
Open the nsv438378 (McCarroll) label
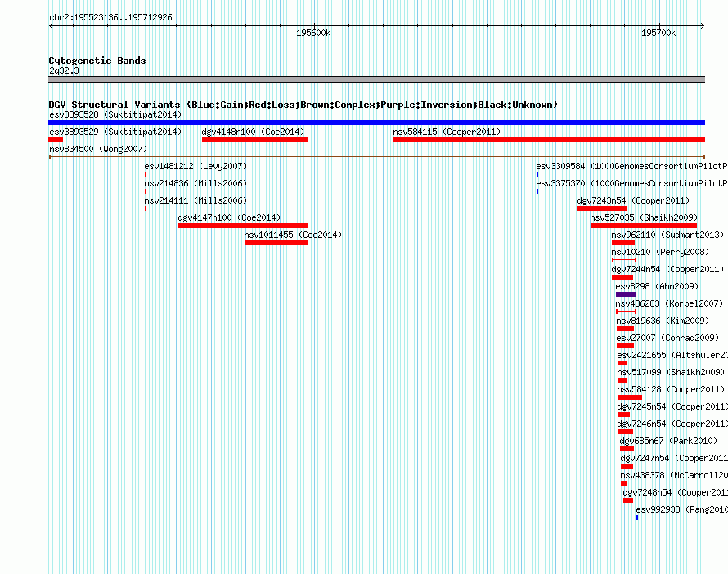click(x=674, y=475)
